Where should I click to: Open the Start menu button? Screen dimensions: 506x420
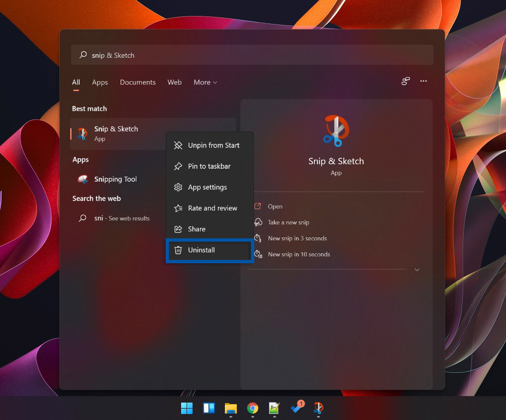187,408
